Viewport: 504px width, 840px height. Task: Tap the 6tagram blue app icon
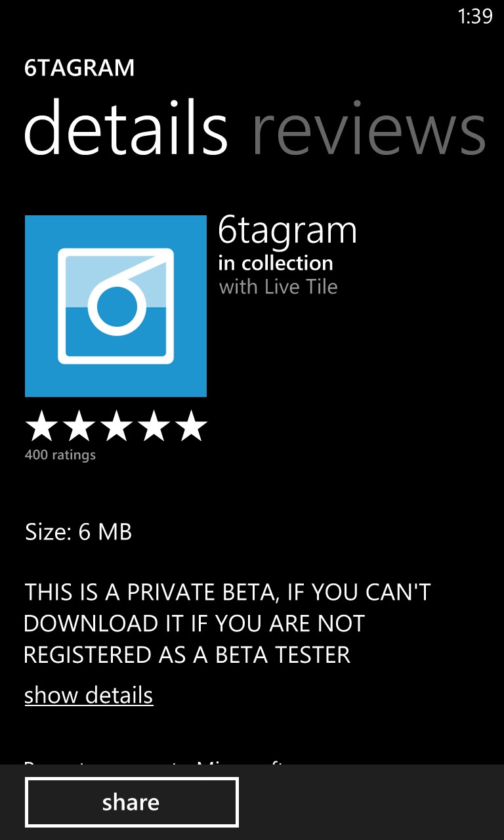115,306
